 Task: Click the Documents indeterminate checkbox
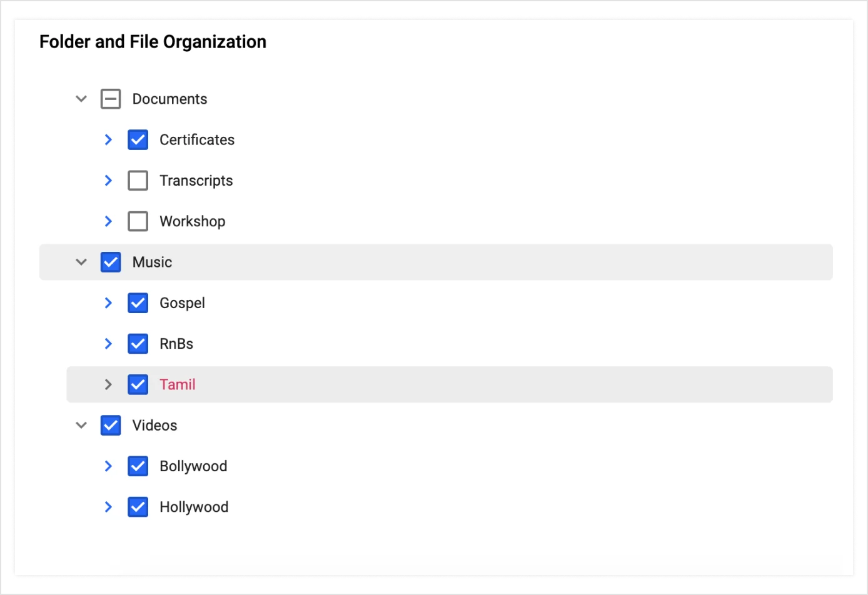[x=111, y=98]
